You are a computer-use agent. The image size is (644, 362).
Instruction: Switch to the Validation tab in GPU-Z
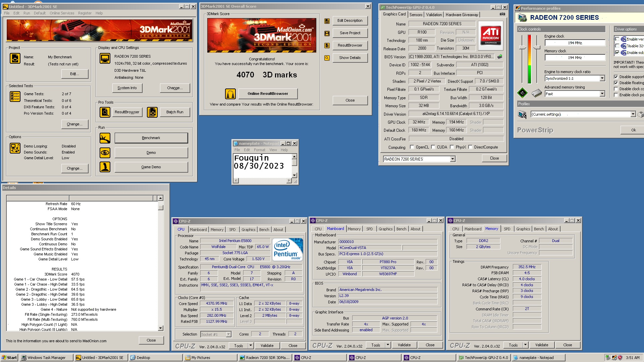coord(434,15)
